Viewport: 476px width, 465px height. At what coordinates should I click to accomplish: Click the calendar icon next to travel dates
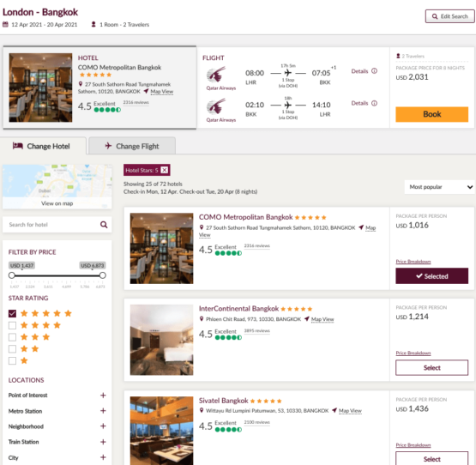5,24
